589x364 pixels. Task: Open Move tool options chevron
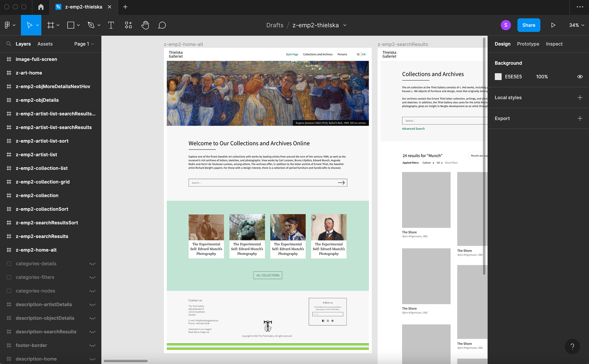37,25
